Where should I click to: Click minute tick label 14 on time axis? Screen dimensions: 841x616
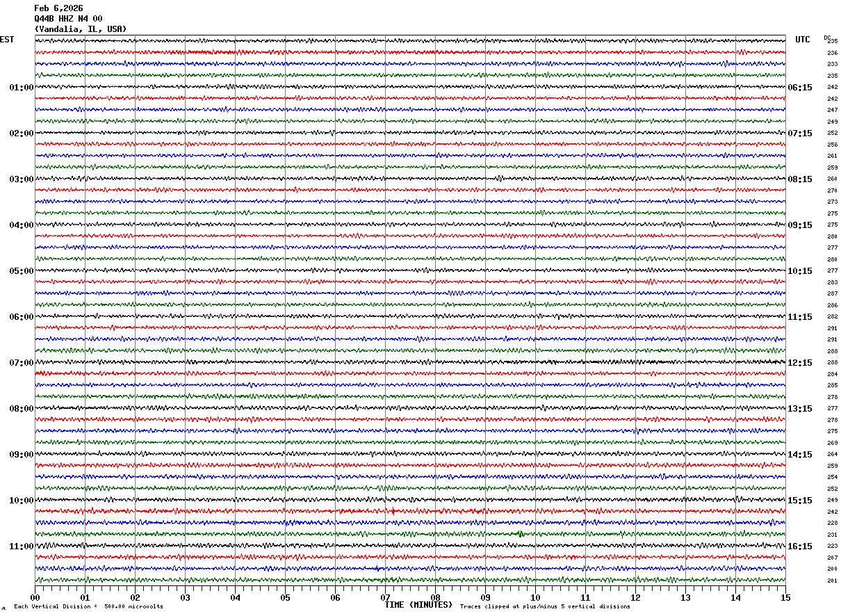[735, 597]
